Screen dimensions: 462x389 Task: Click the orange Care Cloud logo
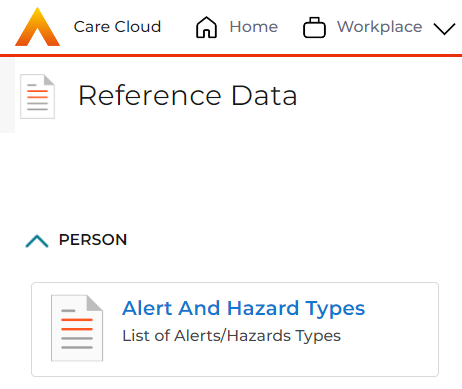(x=37, y=27)
